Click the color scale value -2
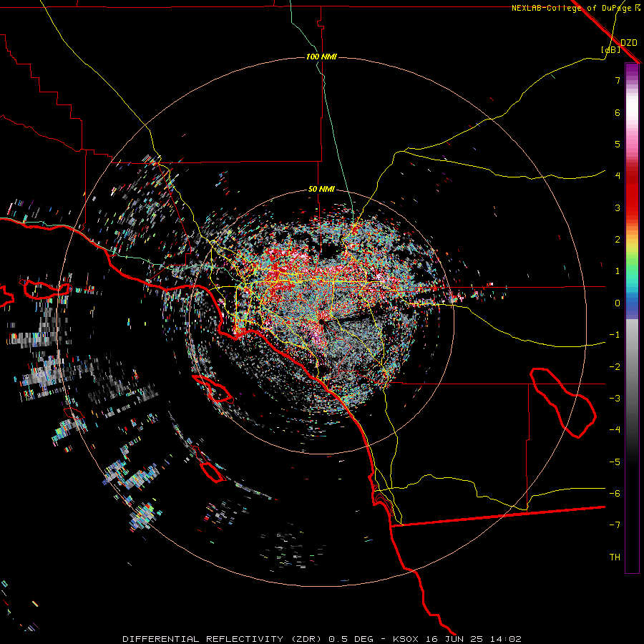The image size is (644, 644). click(x=615, y=367)
